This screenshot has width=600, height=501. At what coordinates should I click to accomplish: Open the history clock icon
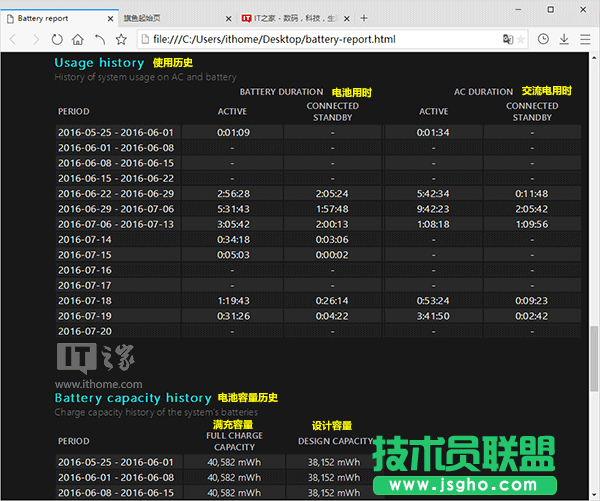pos(543,39)
